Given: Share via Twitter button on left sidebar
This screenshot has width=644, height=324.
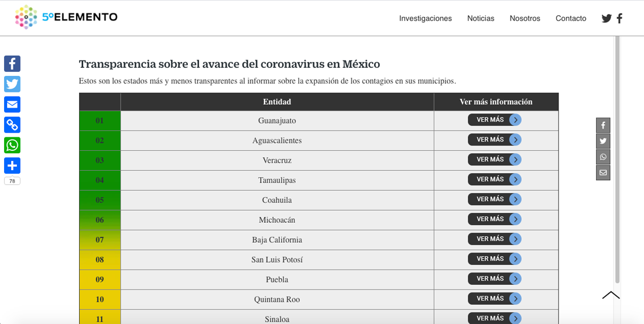Looking at the screenshot, I should coord(12,84).
